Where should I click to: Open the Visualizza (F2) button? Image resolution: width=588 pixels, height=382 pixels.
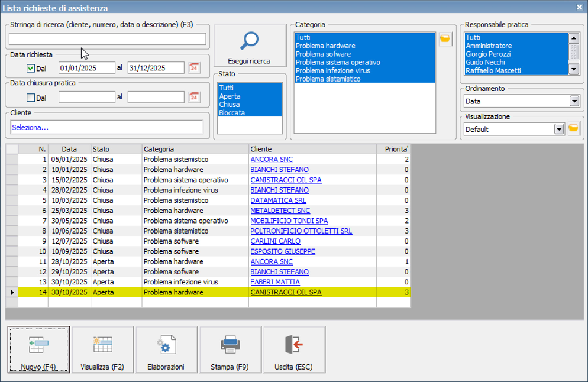pyautogui.click(x=102, y=351)
